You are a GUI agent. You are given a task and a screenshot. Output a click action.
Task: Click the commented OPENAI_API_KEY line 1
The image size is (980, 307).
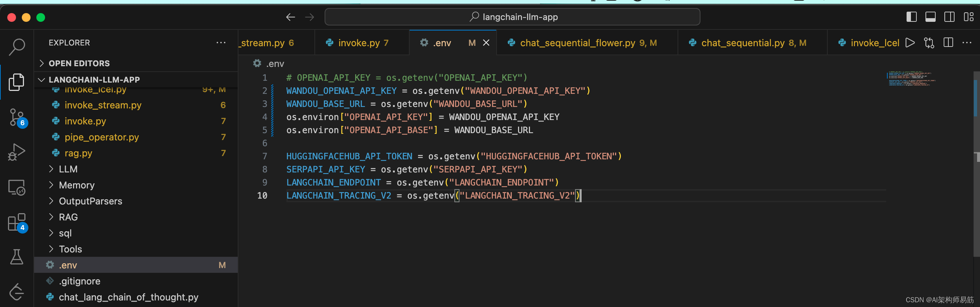(x=407, y=78)
